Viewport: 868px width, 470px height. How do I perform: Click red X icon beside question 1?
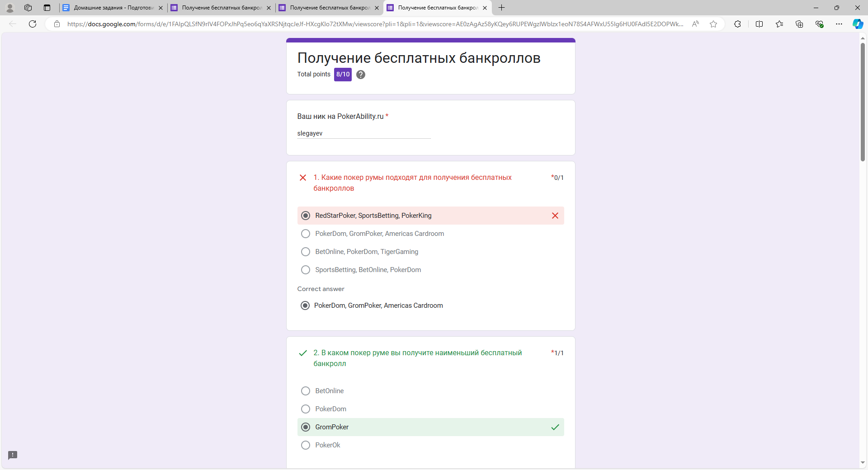303,178
